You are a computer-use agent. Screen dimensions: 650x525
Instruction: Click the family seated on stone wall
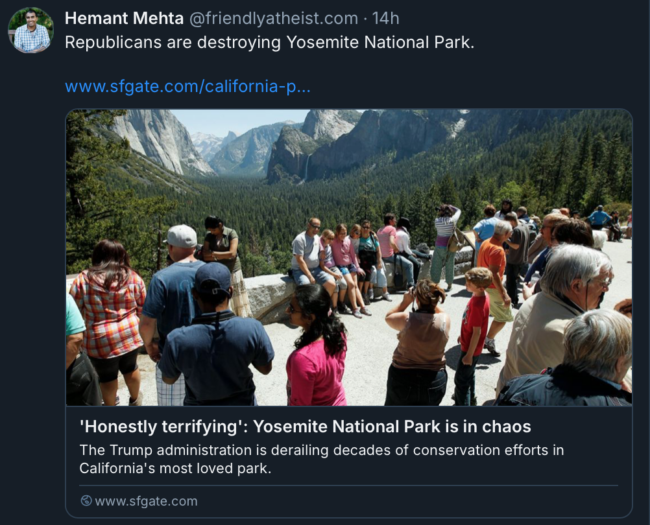click(x=340, y=265)
